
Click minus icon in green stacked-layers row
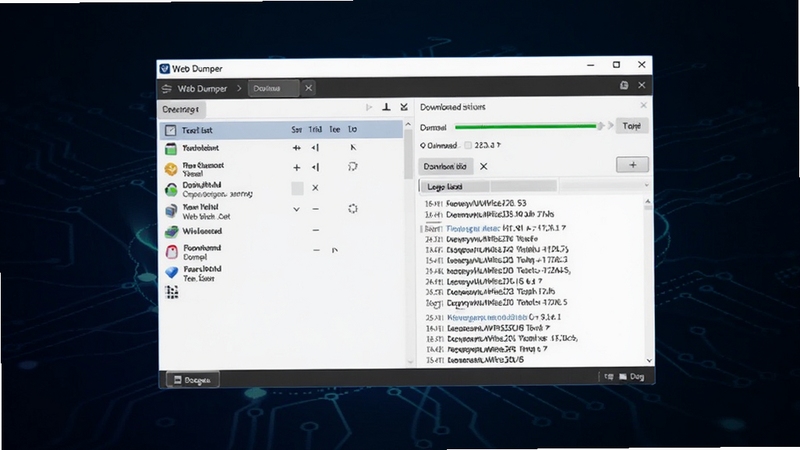(316, 231)
